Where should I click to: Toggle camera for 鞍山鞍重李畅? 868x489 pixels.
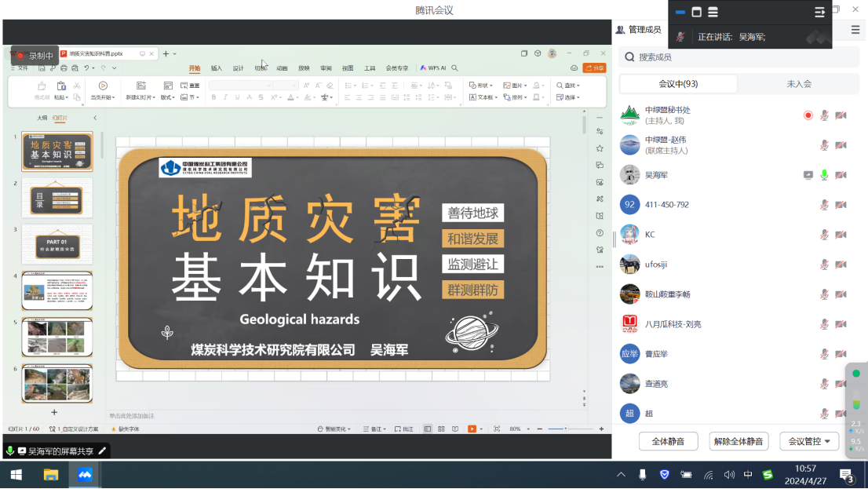pyautogui.click(x=841, y=294)
